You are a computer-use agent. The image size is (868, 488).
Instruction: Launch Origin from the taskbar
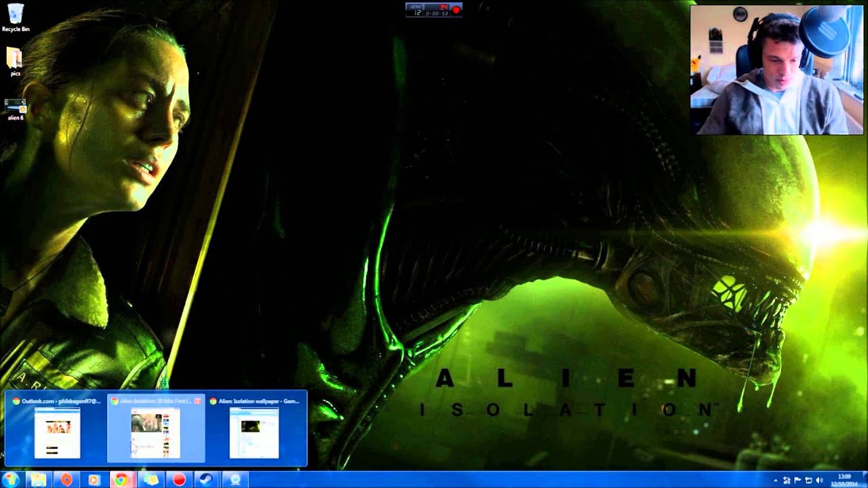pos(66,480)
